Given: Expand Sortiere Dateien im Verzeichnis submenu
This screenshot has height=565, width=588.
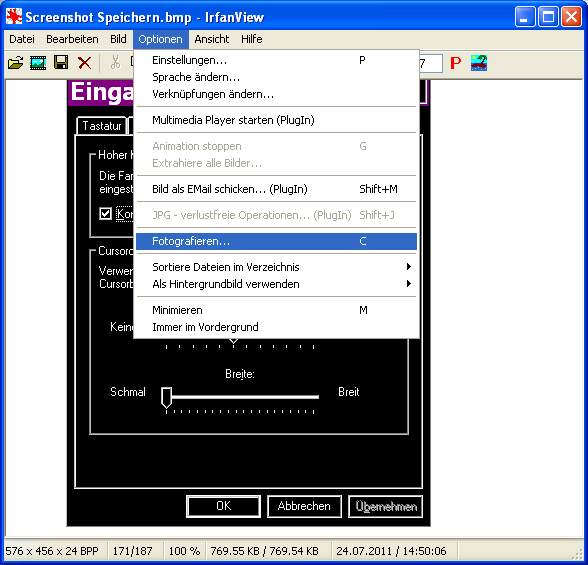Looking at the screenshot, I should [276, 267].
